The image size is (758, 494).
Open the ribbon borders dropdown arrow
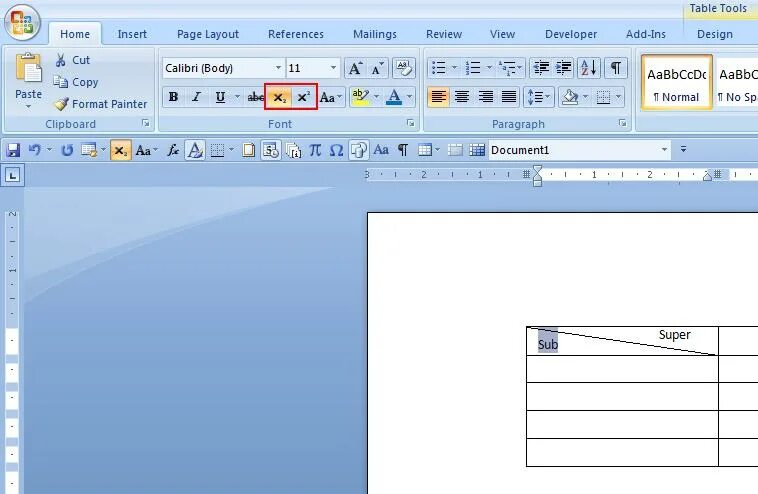pyautogui.click(x=618, y=97)
